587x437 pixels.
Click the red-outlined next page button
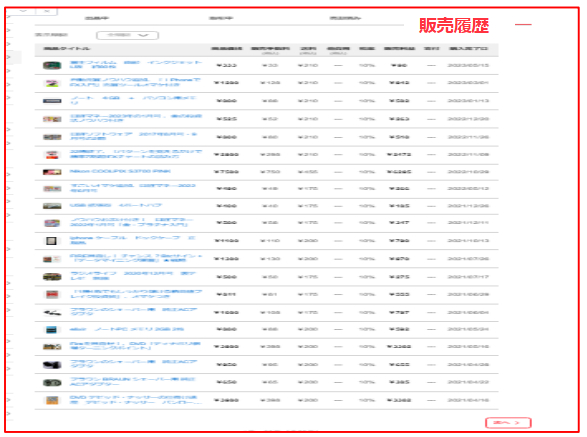point(508,423)
